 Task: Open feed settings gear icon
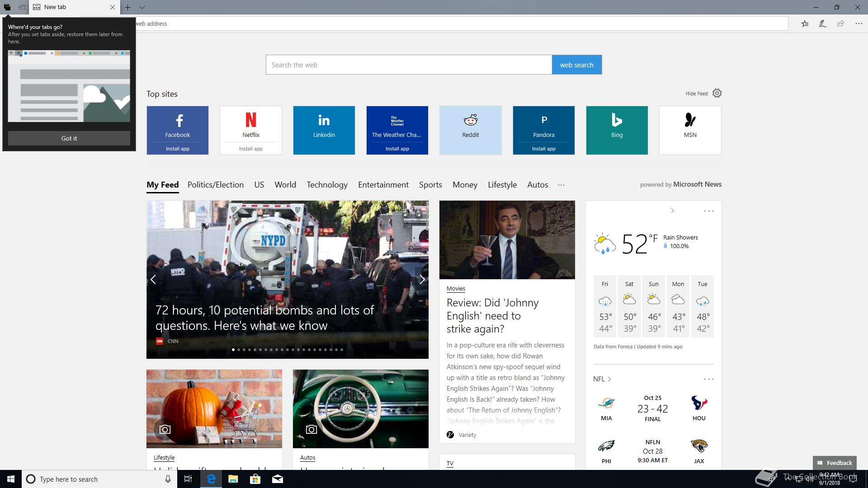coord(717,93)
